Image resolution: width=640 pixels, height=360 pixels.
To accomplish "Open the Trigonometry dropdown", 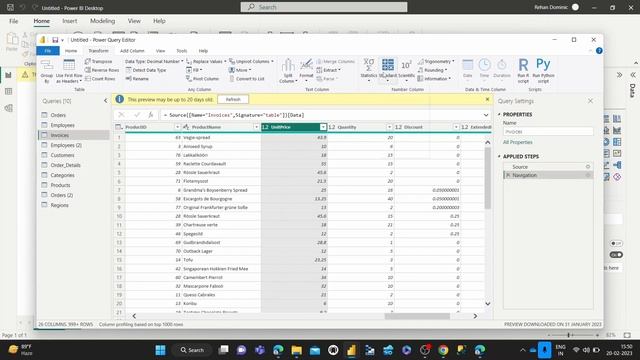I will point(436,61).
